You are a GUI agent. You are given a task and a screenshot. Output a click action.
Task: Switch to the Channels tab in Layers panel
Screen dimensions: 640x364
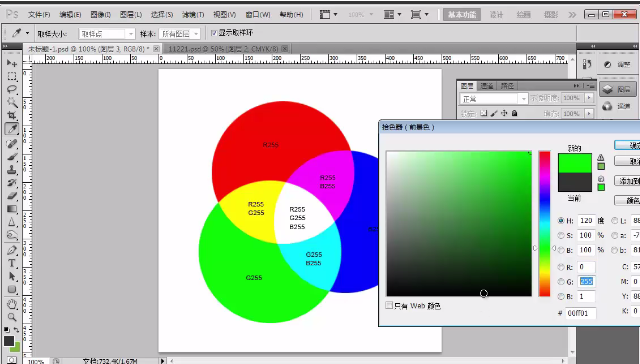(x=487, y=86)
